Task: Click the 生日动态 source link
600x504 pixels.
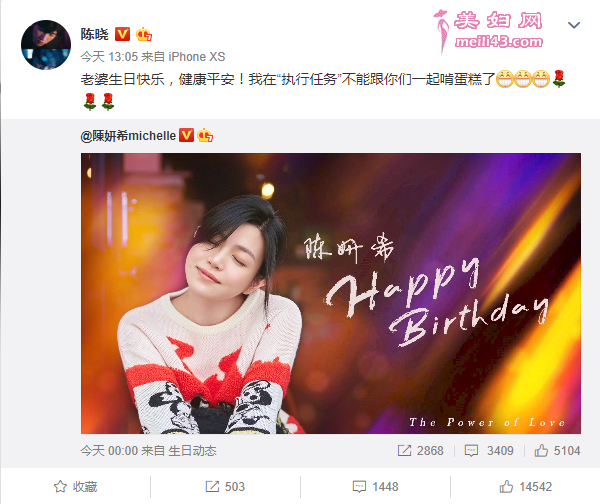Action: pyautogui.click(x=192, y=450)
